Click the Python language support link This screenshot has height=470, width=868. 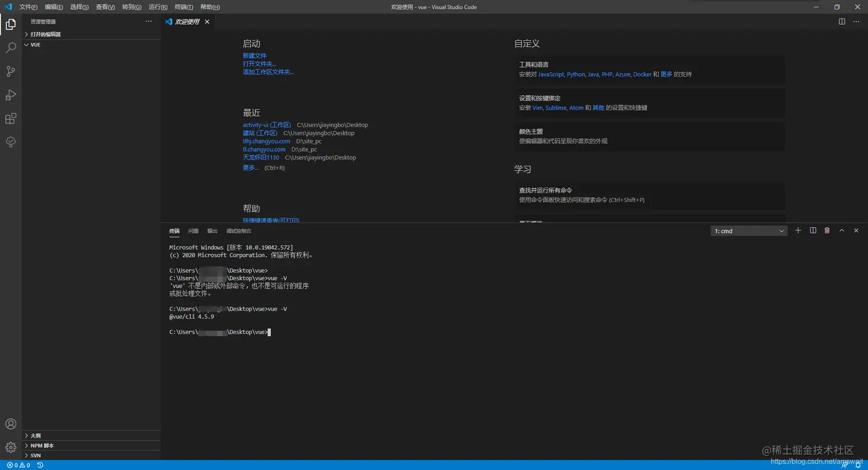pyautogui.click(x=576, y=74)
